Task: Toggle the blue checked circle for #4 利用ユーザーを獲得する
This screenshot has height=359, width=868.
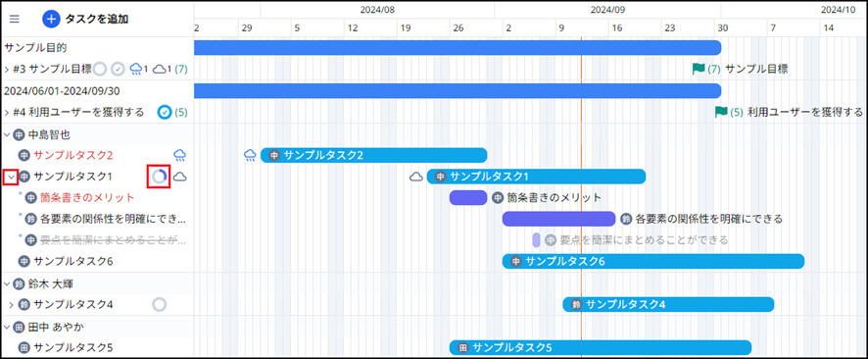Action: tap(165, 113)
